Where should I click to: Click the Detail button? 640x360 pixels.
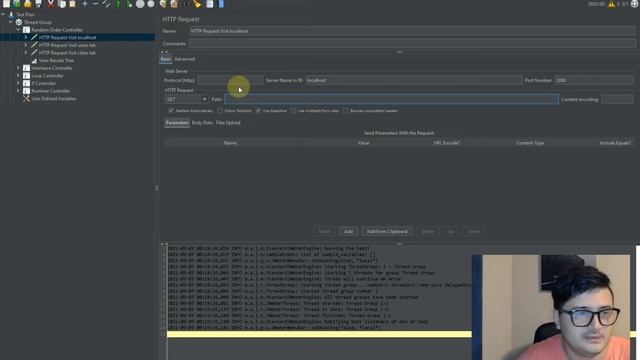point(324,231)
